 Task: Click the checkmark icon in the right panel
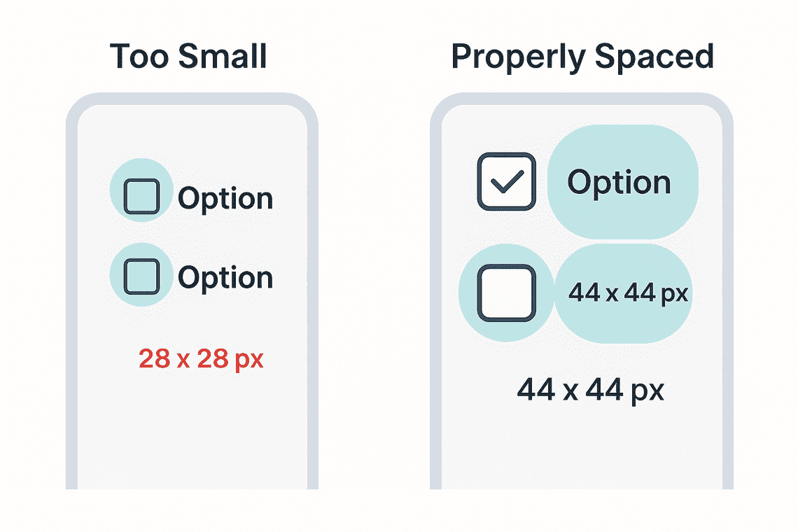(507, 182)
